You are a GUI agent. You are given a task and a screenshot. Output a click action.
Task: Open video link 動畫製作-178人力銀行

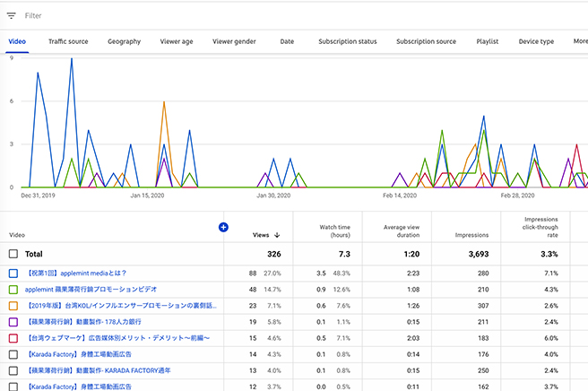(x=83, y=322)
